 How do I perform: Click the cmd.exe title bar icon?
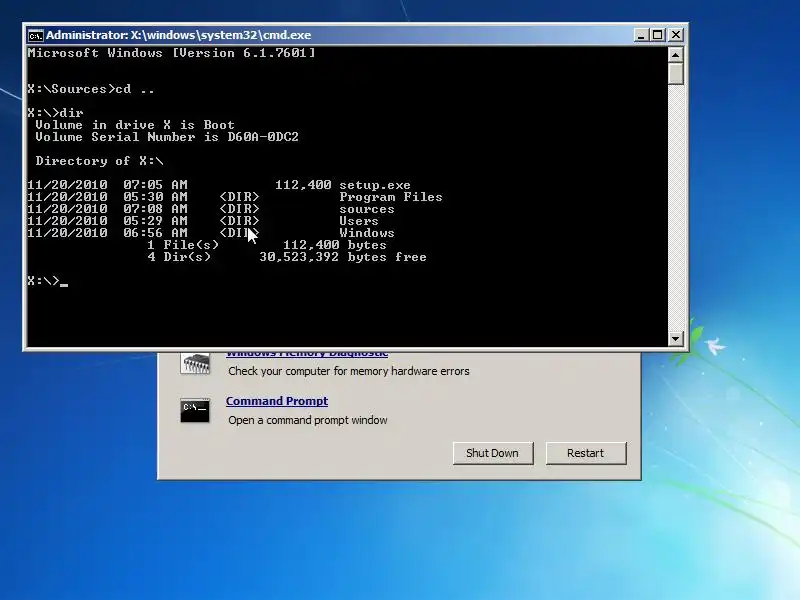point(35,35)
